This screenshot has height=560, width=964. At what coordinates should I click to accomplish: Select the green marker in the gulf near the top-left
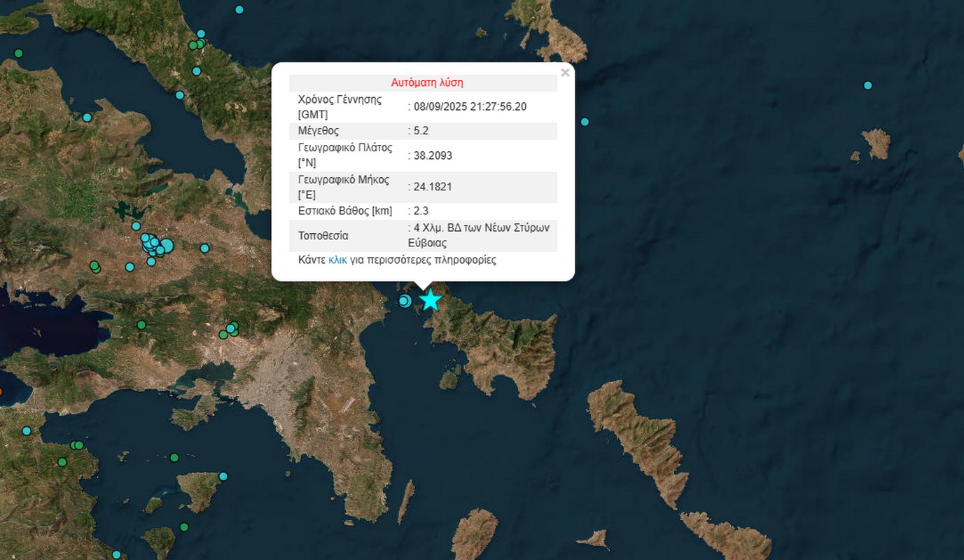tap(19, 53)
